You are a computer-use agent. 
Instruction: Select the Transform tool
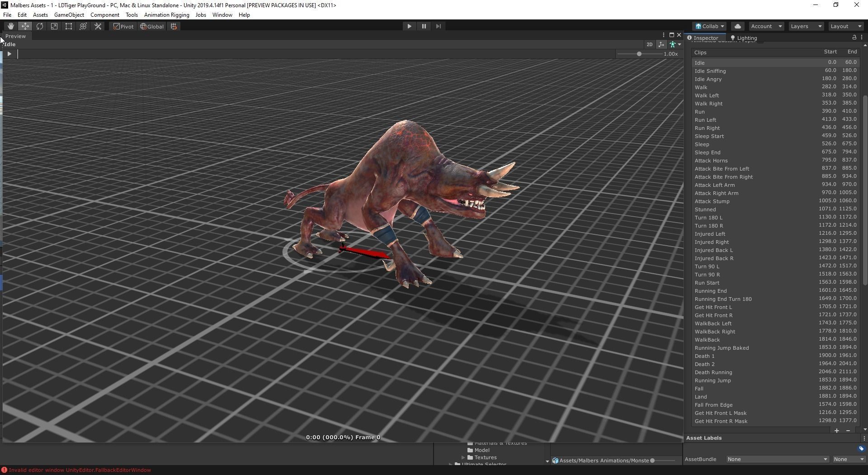pyautogui.click(x=83, y=26)
